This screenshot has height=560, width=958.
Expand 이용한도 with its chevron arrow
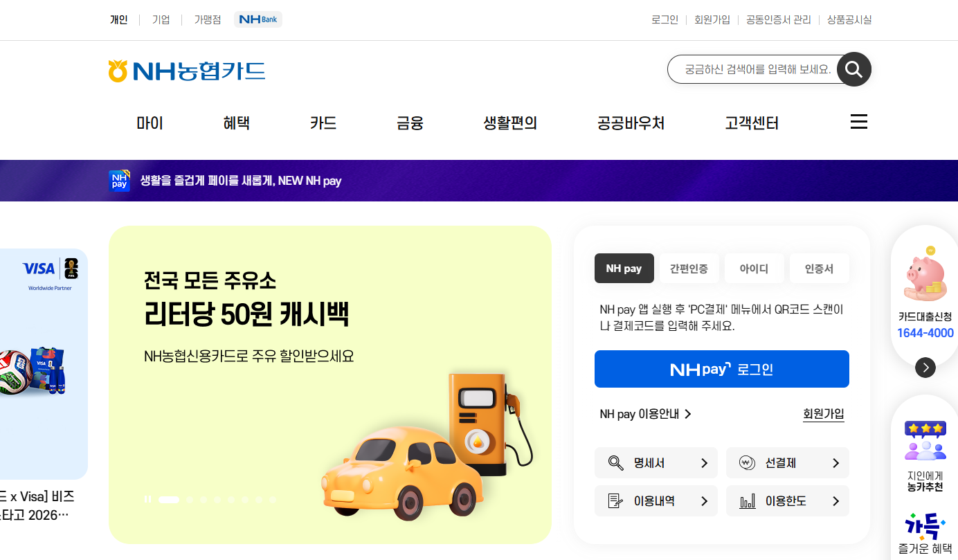(835, 501)
